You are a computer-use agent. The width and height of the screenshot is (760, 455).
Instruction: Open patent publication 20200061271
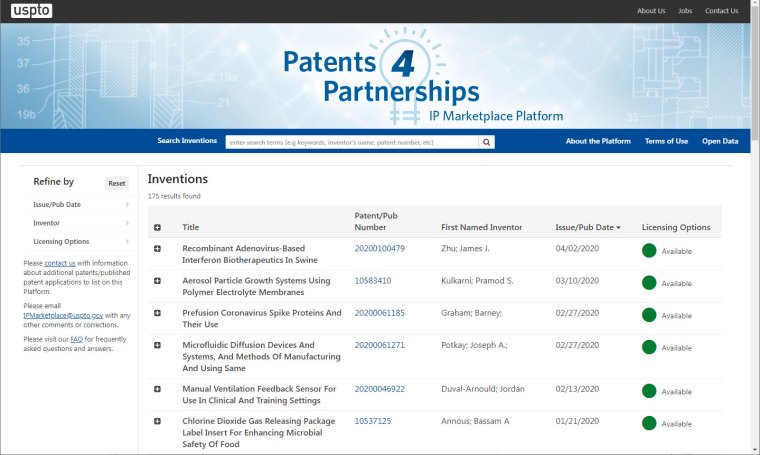(x=380, y=345)
